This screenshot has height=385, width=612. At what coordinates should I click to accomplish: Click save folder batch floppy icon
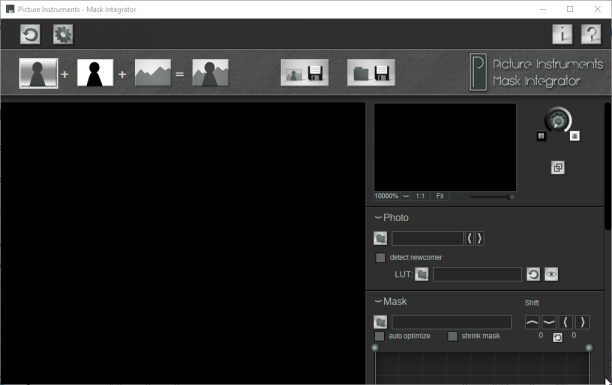point(371,73)
